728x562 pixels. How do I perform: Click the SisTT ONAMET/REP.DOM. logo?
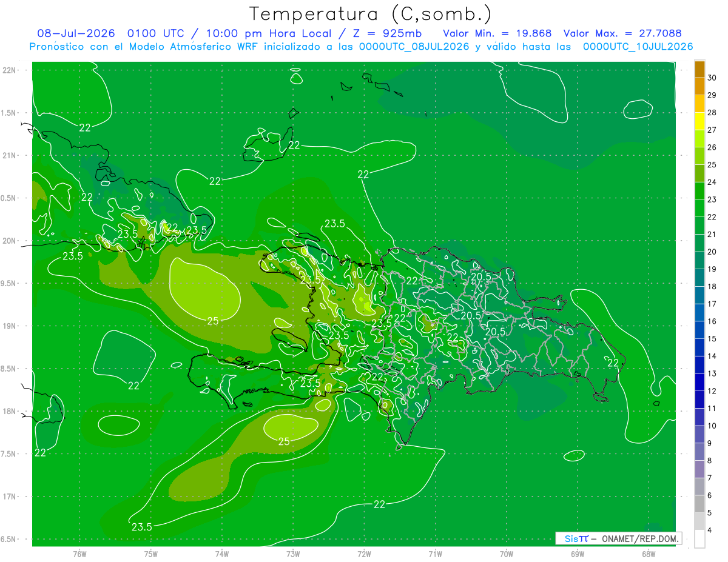tap(619, 538)
